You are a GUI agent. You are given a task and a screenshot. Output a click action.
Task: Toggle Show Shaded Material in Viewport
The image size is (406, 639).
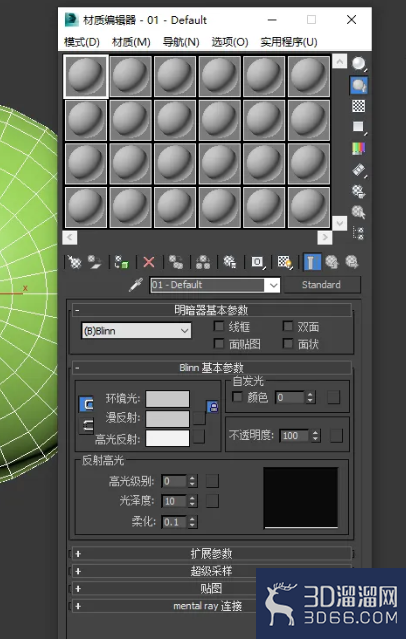[285, 262]
